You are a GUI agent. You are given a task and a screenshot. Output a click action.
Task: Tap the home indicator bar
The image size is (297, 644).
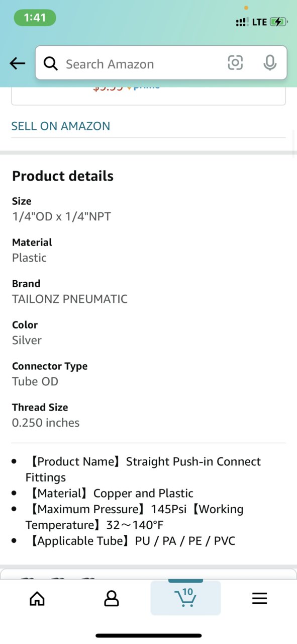[149, 635]
